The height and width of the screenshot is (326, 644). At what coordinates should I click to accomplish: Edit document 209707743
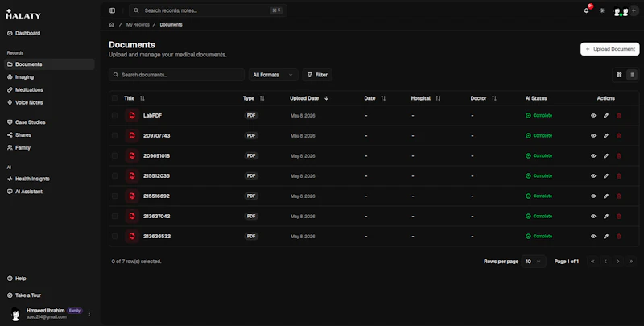coord(606,136)
